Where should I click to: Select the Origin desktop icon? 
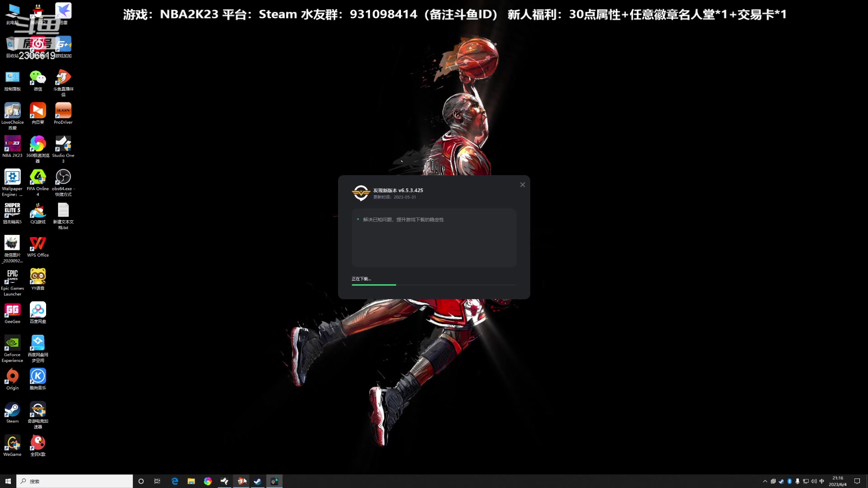[x=12, y=380]
